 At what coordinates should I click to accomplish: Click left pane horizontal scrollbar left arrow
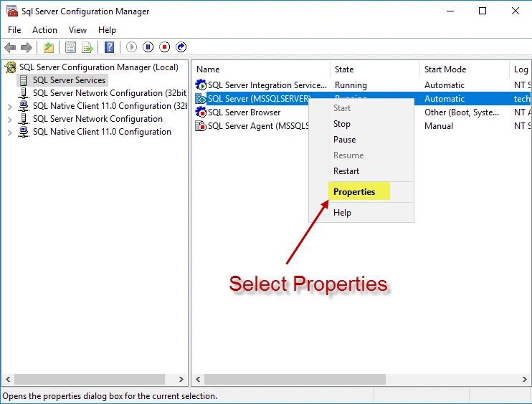click(x=8, y=379)
